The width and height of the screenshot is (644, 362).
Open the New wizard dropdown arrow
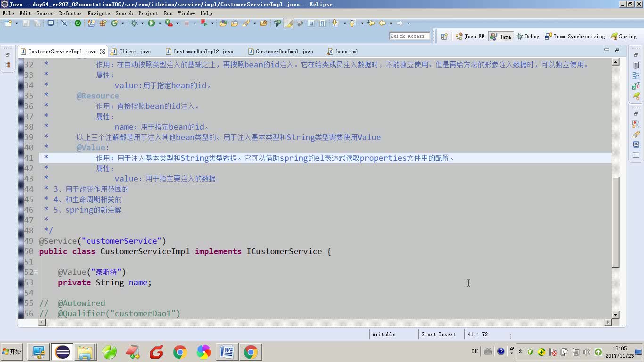(17, 23)
